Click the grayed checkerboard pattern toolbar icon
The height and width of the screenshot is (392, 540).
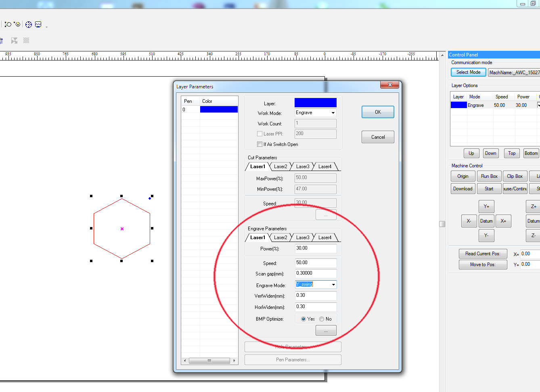coord(26,40)
